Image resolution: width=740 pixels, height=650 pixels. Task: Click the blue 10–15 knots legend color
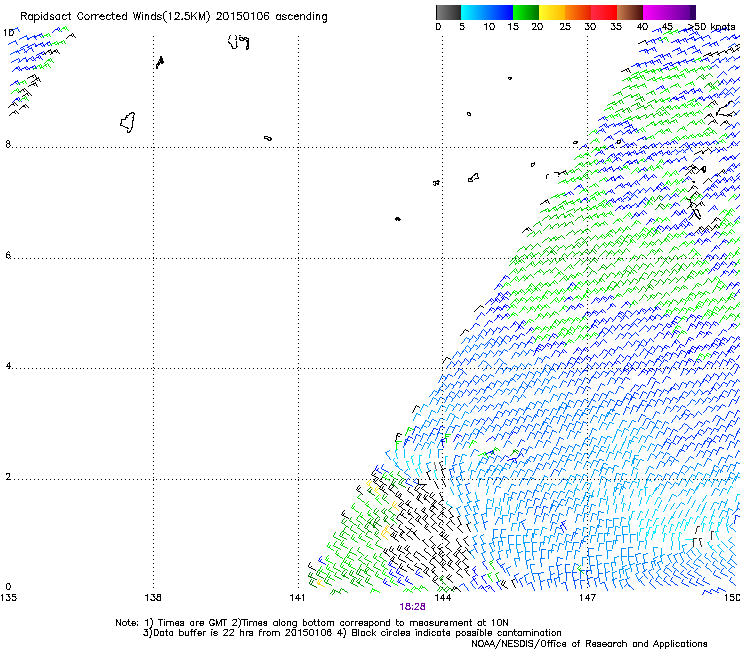pyautogui.click(x=500, y=12)
